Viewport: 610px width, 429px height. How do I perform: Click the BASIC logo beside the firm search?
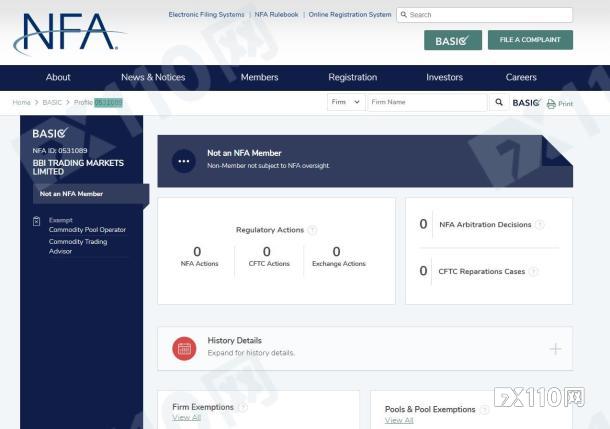click(x=526, y=102)
